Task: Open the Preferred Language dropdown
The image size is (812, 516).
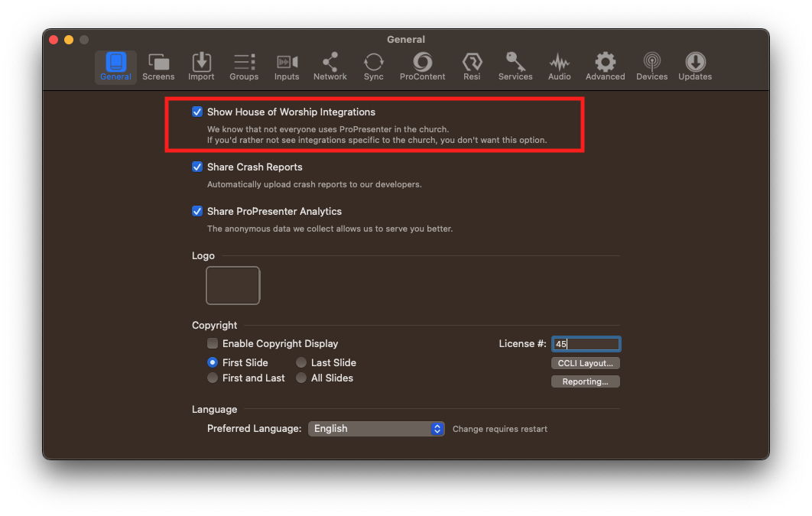Action: 376,429
